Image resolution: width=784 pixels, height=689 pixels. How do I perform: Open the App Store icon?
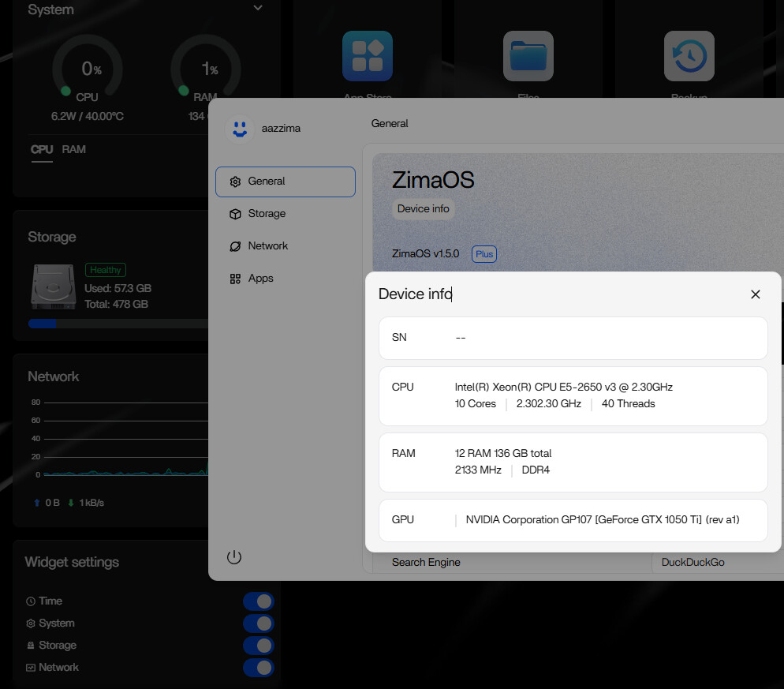[367, 56]
